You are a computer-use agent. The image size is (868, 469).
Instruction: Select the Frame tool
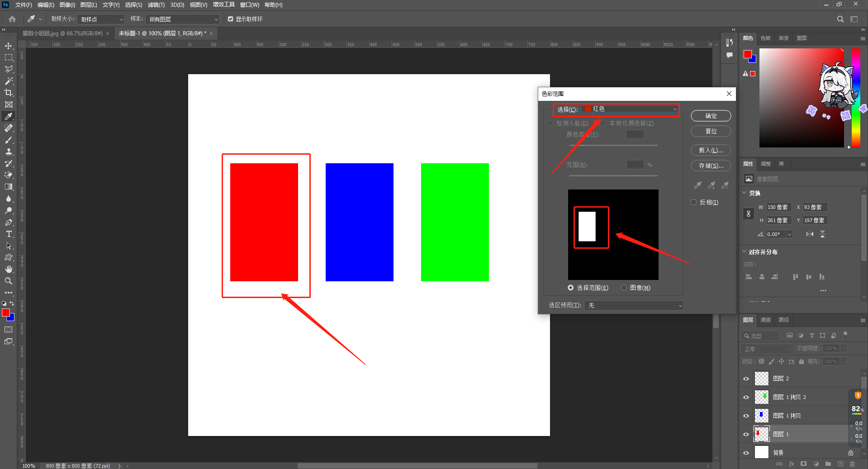pos(9,104)
